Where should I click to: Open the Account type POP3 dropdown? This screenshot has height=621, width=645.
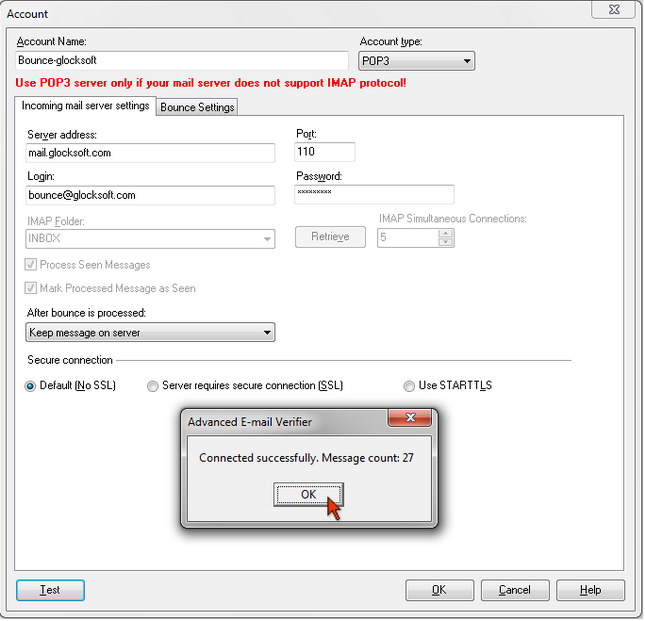click(417, 61)
